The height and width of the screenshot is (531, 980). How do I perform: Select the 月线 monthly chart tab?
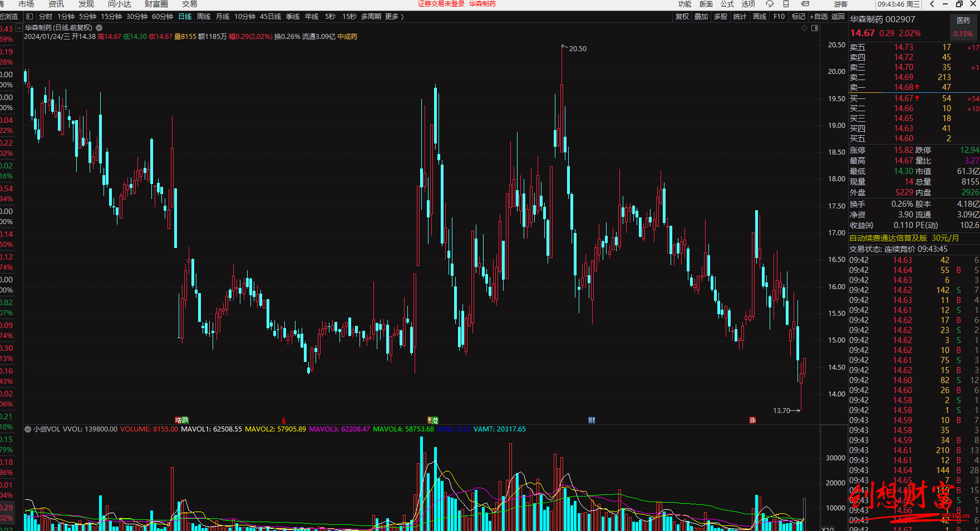[223, 17]
